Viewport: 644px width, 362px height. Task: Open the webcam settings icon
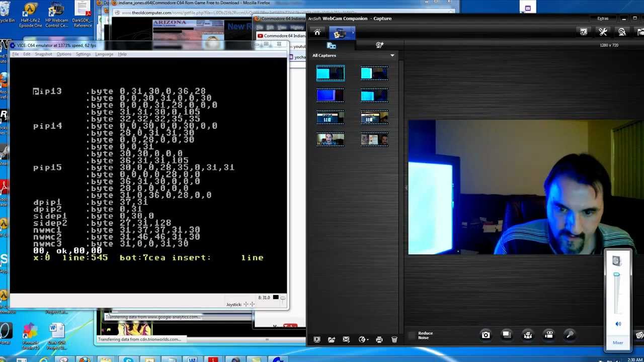click(x=622, y=32)
